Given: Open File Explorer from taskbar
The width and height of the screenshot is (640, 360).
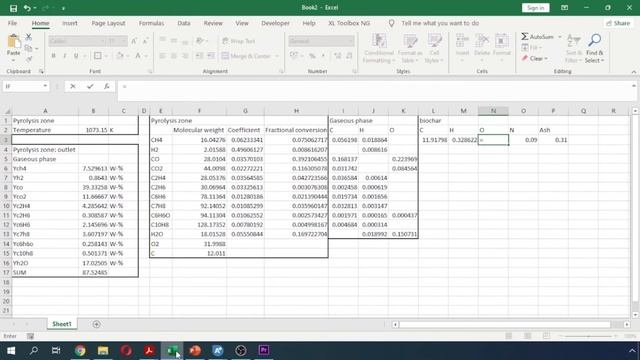Looking at the screenshot, I should click(x=103, y=350).
